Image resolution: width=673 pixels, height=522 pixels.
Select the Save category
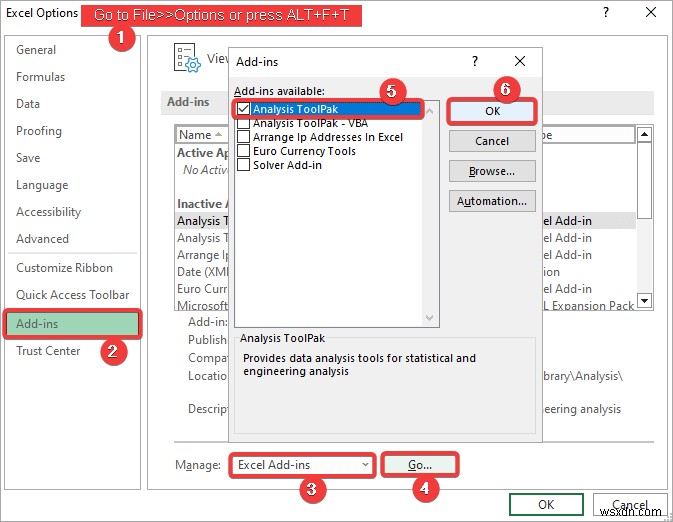coord(28,158)
